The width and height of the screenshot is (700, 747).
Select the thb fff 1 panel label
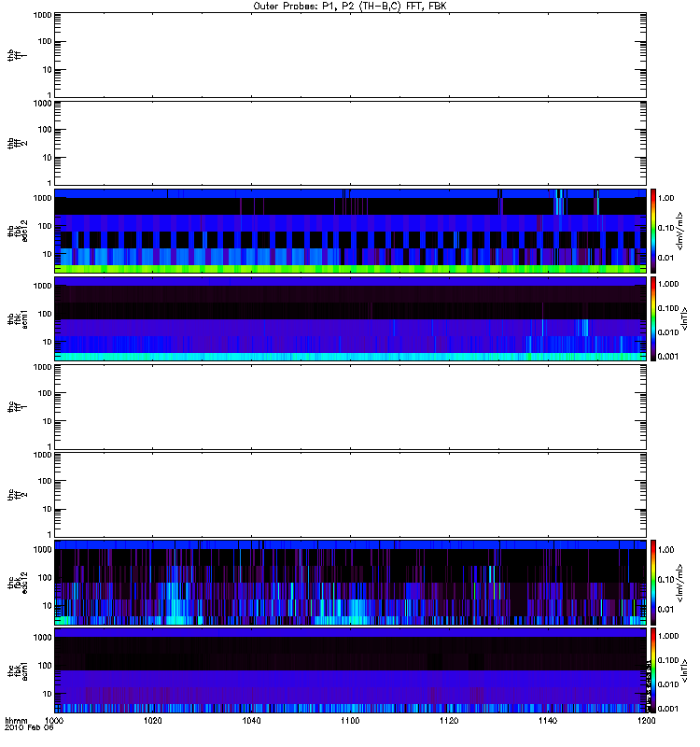17,55
